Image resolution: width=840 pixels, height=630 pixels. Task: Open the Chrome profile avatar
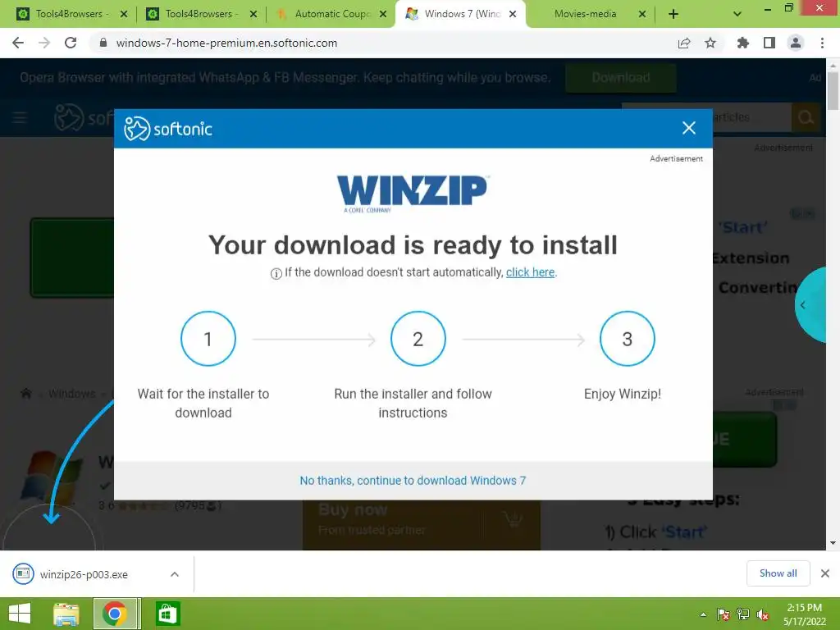(796, 43)
